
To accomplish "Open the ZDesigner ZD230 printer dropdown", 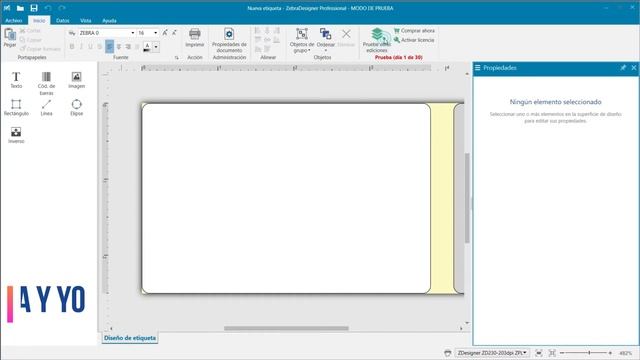I will (x=492, y=353).
